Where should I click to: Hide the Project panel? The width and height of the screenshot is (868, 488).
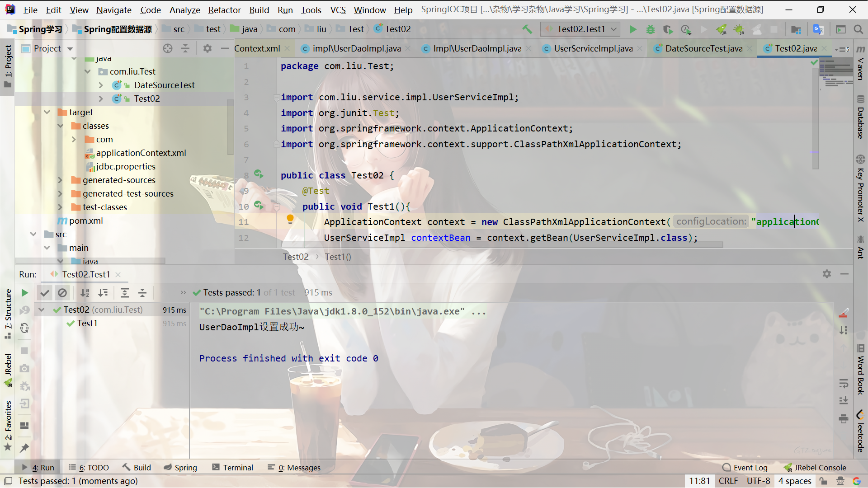tap(225, 48)
